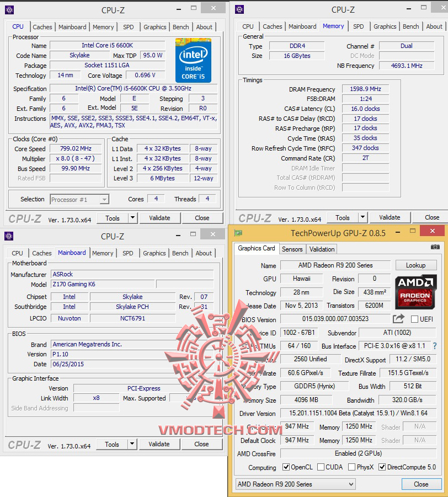Toggle the PhysX checkbox
Viewport: 448px width, 497px height.
351,467
